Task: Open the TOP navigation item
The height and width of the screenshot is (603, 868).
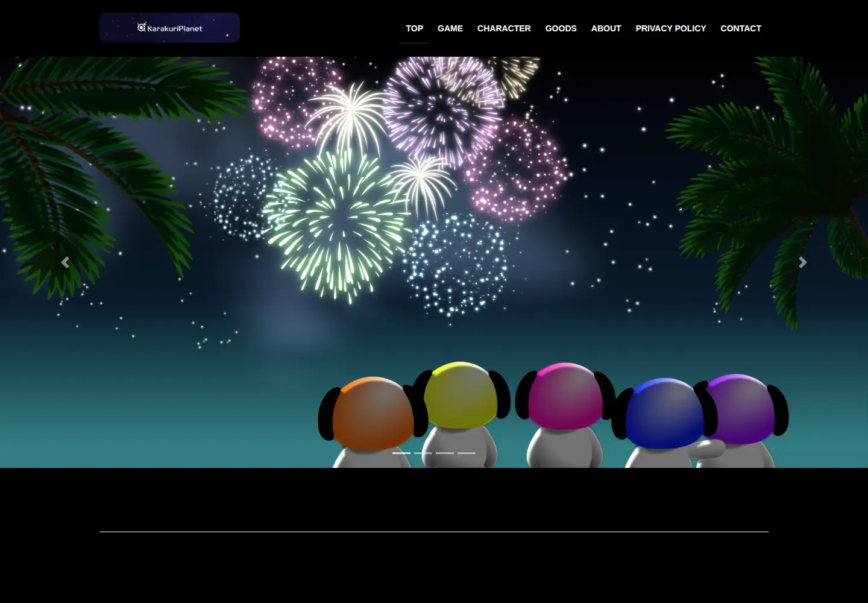Action: coord(414,28)
